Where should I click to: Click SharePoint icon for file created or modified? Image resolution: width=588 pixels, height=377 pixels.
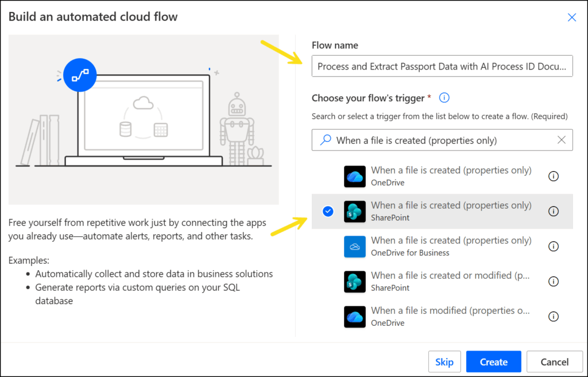[355, 282]
